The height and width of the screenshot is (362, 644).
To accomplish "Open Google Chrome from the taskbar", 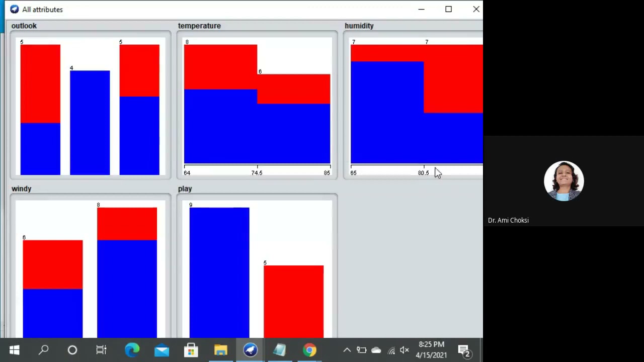I will (x=309, y=350).
